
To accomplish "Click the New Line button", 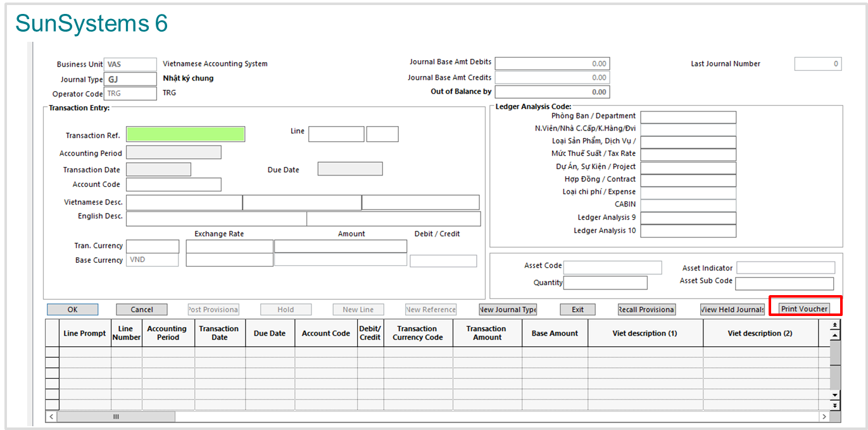I will (358, 310).
